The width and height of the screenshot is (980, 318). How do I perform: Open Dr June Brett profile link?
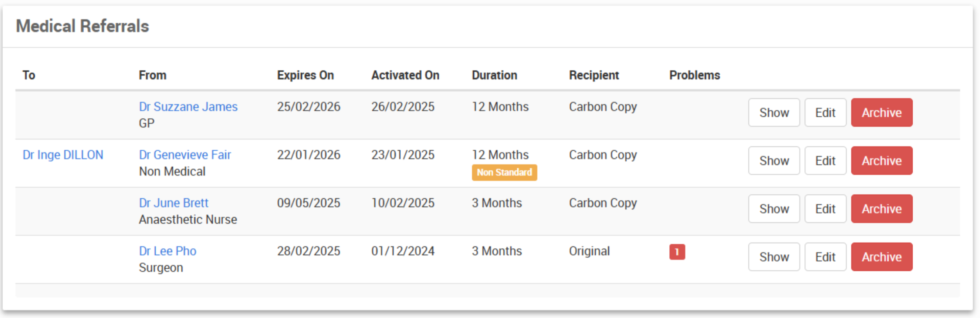click(173, 203)
